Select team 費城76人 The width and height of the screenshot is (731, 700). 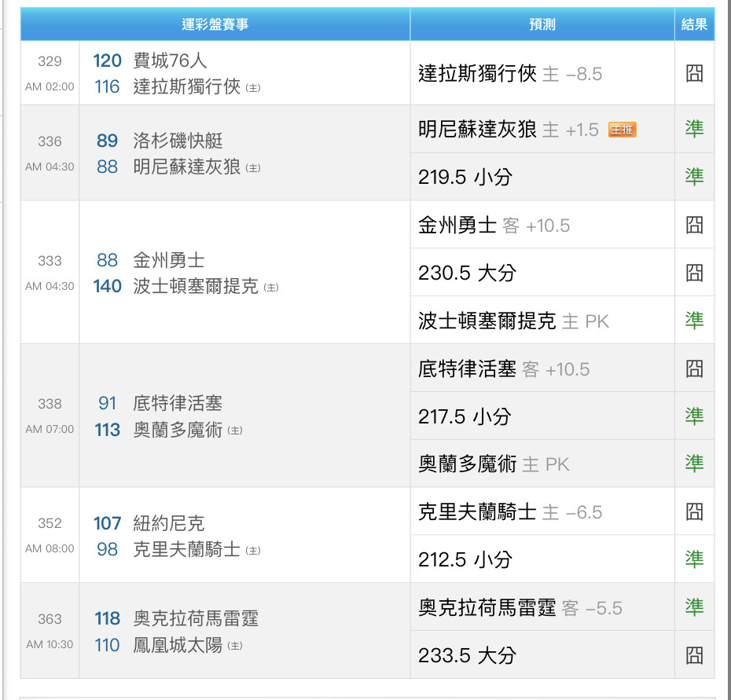click(170, 60)
